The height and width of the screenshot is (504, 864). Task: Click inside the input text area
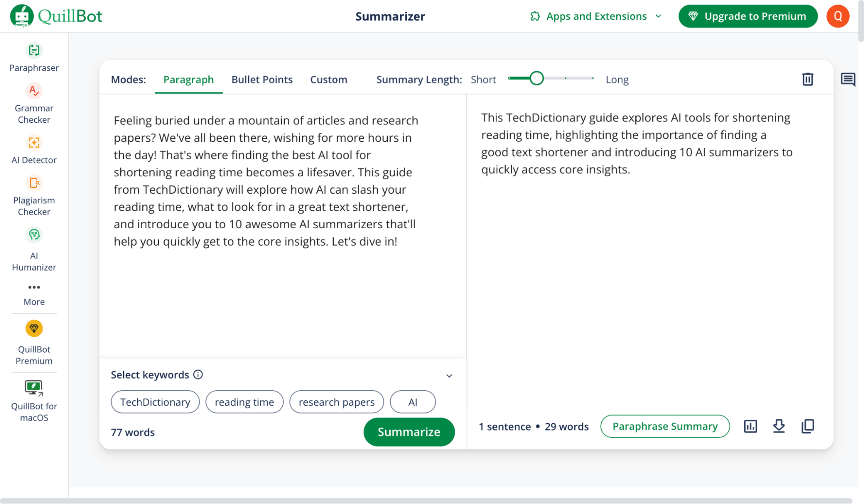[x=283, y=226]
